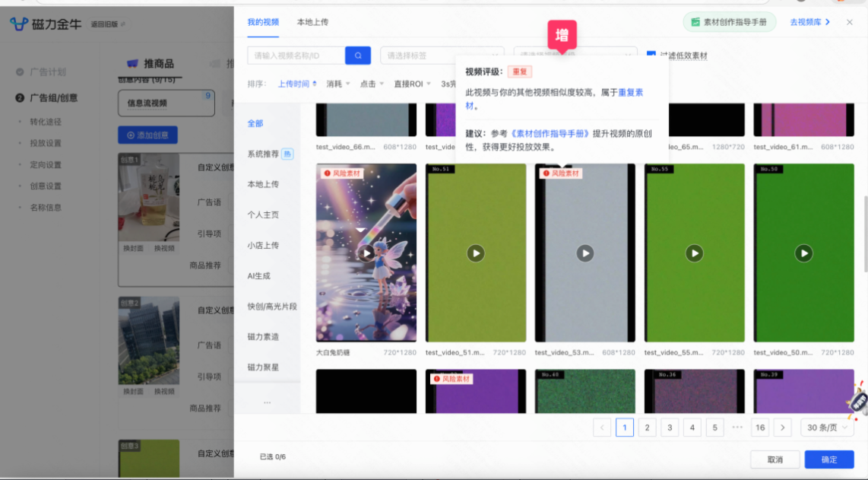The height and width of the screenshot is (480, 868).
Task: Click the blue search magnifier button
Action: point(357,56)
